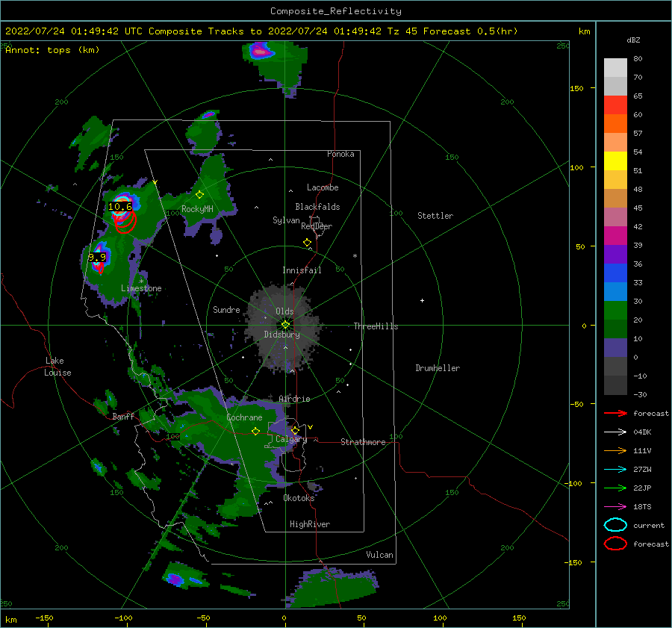
Task: Click yellow radar-center diamond between Olds and Didsbury
Action: (285, 325)
